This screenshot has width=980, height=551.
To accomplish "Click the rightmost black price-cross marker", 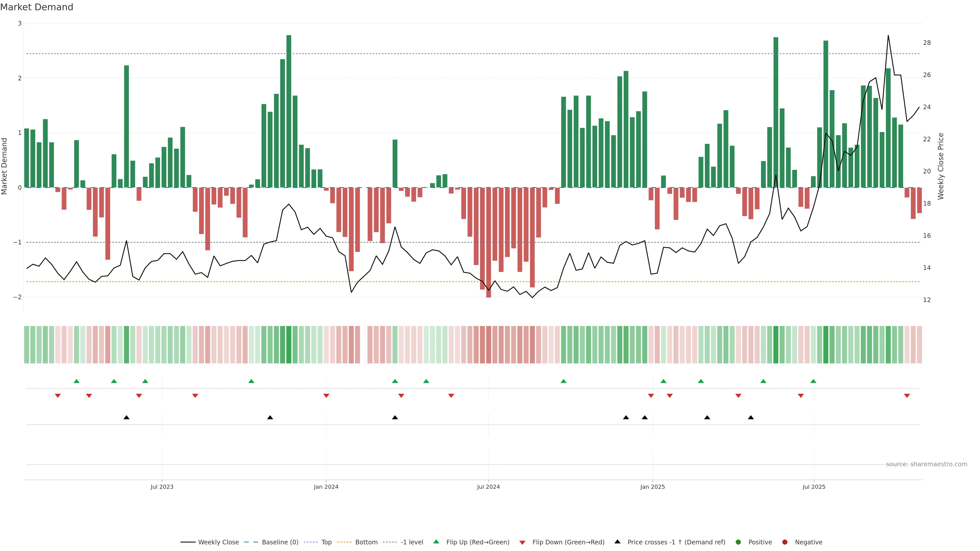I will [x=751, y=418].
